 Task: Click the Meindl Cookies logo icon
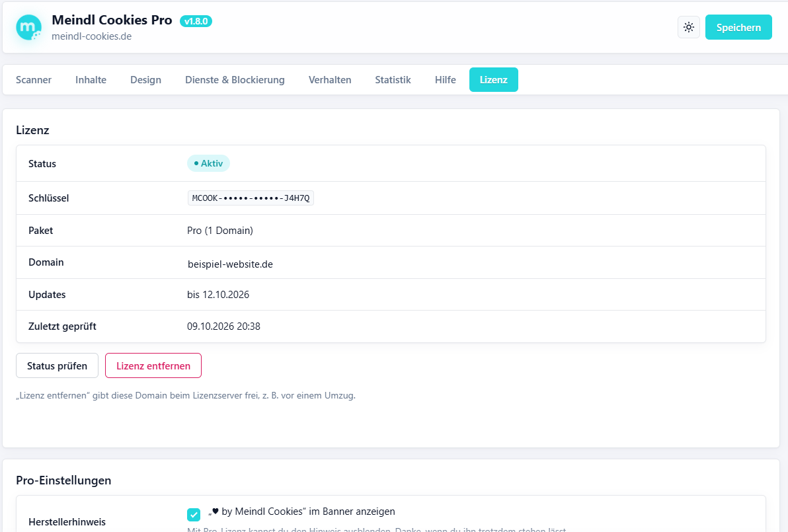click(x=28, y=28)
